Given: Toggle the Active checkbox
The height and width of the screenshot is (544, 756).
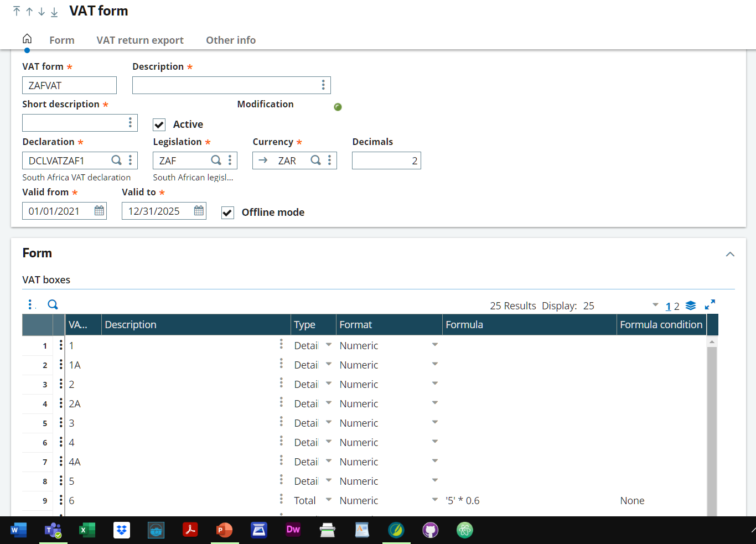Looking at the screenshot, I should [159, 125].
